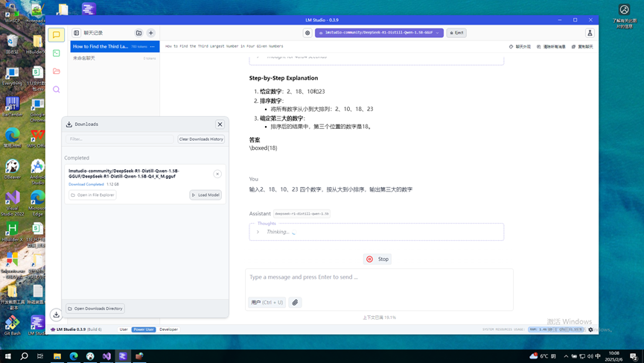
Task: Open the flask icon for advanced configuration
Action: tap(590, 33)
